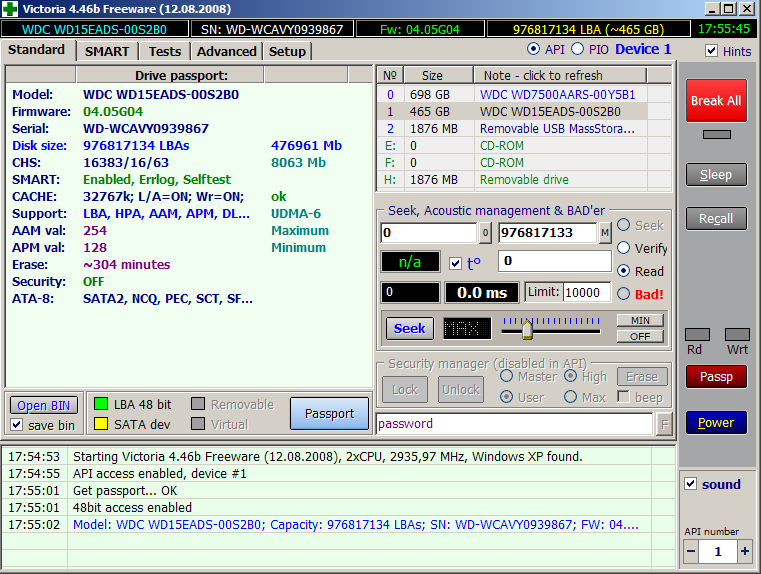The height and width of the screenshot is (574, 761).
Task: Click the MAX acoustic level display
Action: [467, 328]
